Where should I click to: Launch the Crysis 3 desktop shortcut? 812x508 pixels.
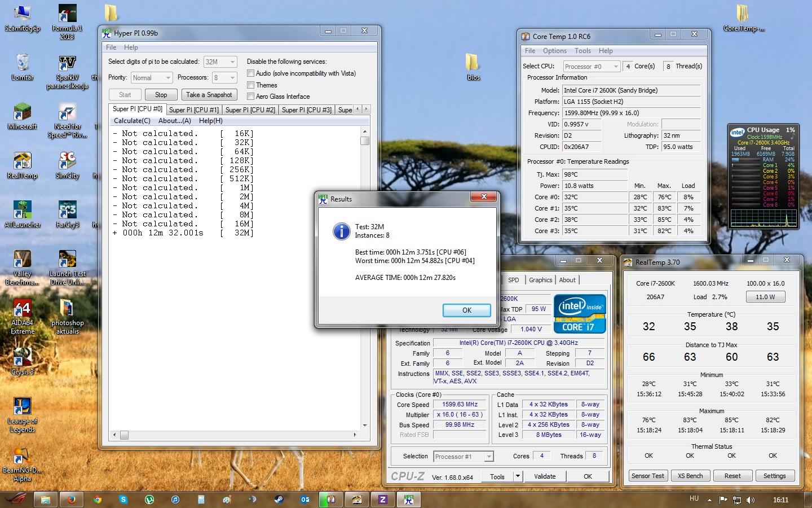23,362
